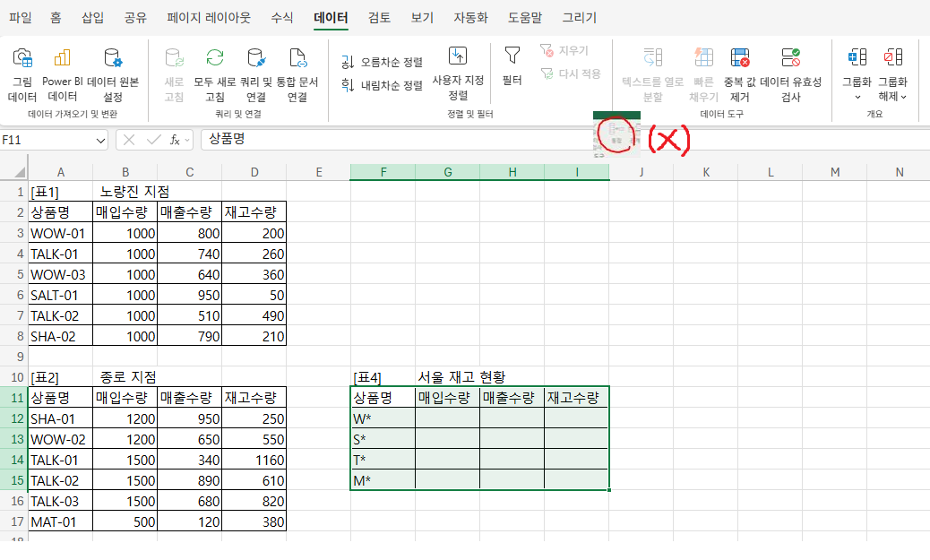Screen dimensions: 930x560
Task: Select cell A6 containing SALT-01
Action: click(61, 295)
